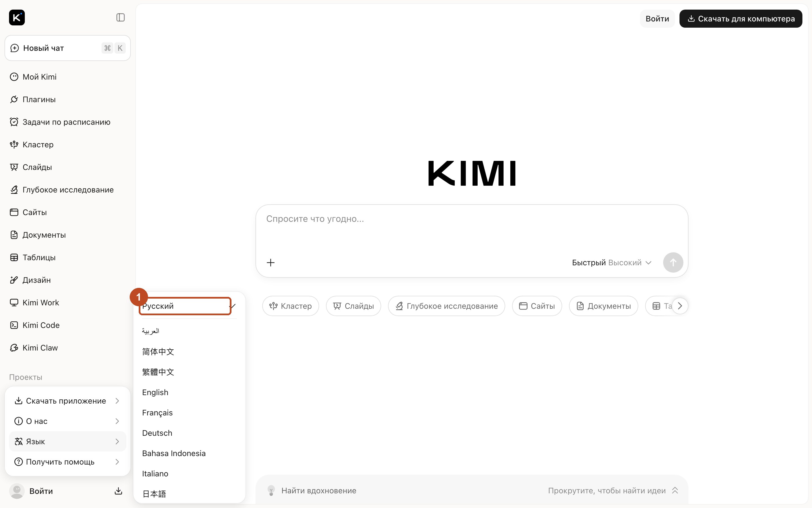Viewport: 812px width, 508px height.
Task: Click Прокрутите, чтобы найти идеи text
Action: pyautogui.click(x=607, y=491)
